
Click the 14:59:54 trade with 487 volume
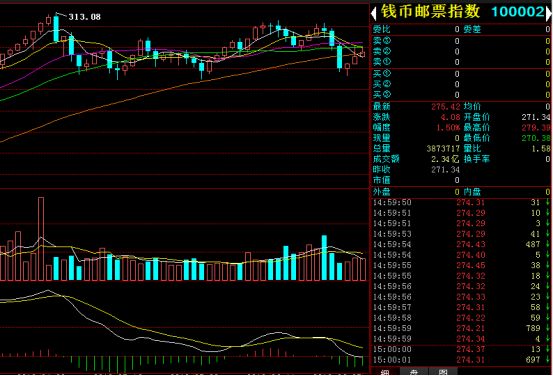461,244
